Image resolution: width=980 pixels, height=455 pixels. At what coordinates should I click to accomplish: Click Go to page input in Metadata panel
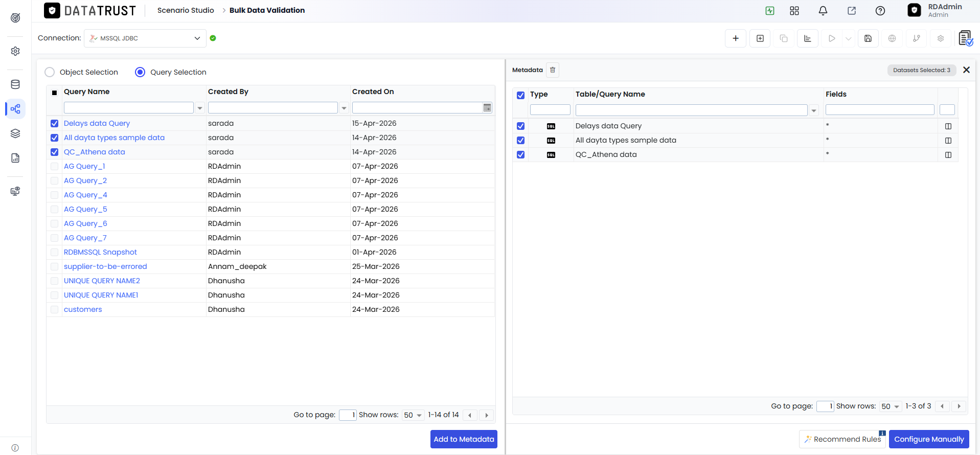click(x=825, y=406)
